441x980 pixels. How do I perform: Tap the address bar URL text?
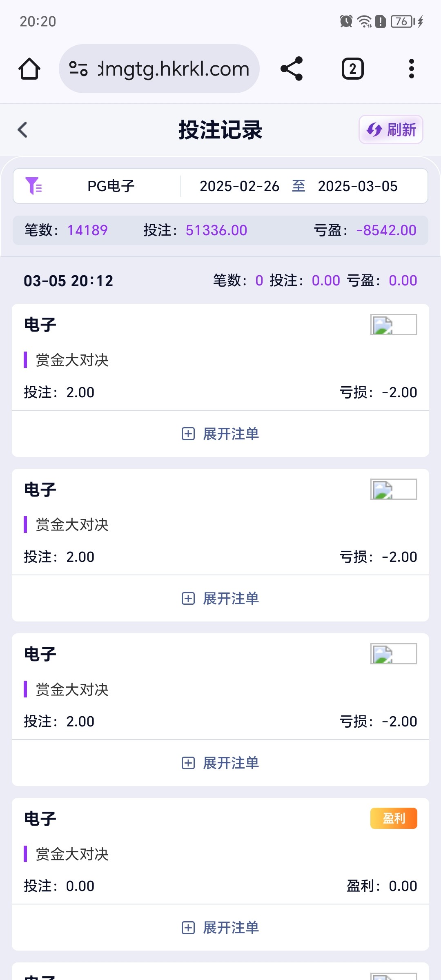(174, 69)
